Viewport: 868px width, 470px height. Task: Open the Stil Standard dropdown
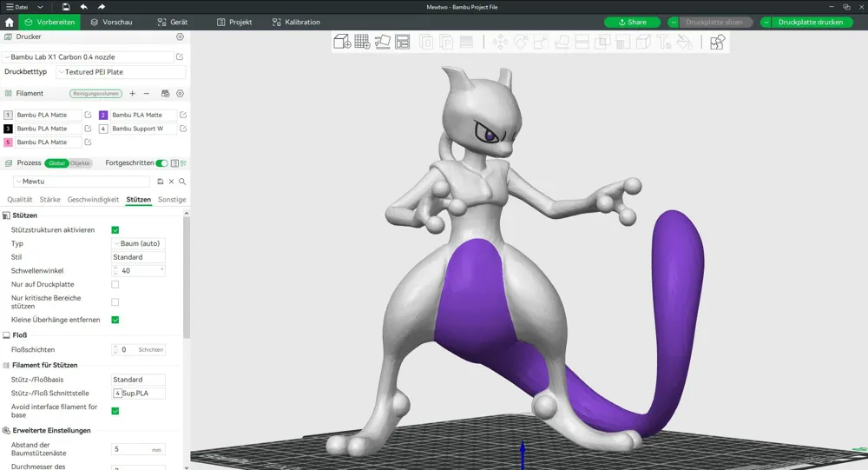coord(138,257)
